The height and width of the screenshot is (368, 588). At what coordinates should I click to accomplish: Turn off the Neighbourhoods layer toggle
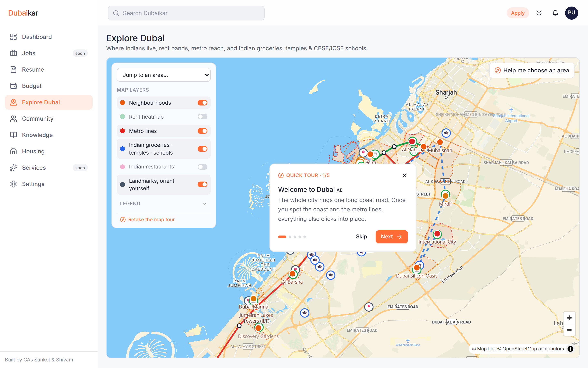(202, 103)
